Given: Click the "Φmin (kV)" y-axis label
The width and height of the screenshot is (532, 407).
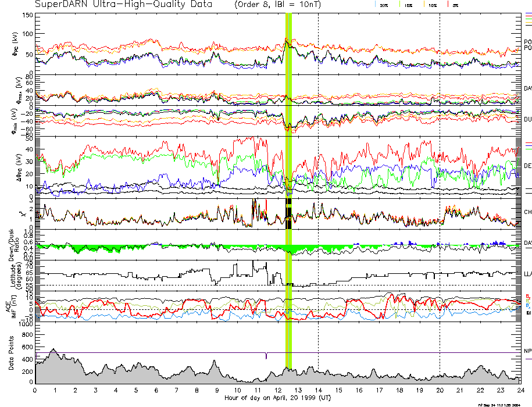Looking at the screenshot, I should (15, 122).
